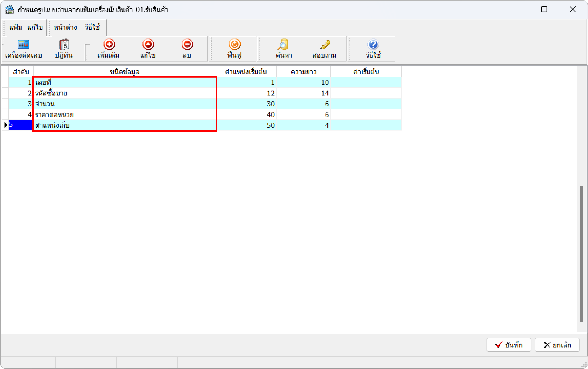588x369 pixels.
Task: Click the vertical scrollbar thumb
Action: tap(582, 254)
